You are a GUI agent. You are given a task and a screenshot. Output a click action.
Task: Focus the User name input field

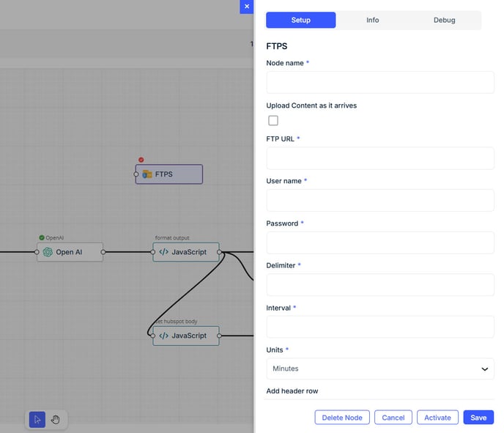pos(380,201)
